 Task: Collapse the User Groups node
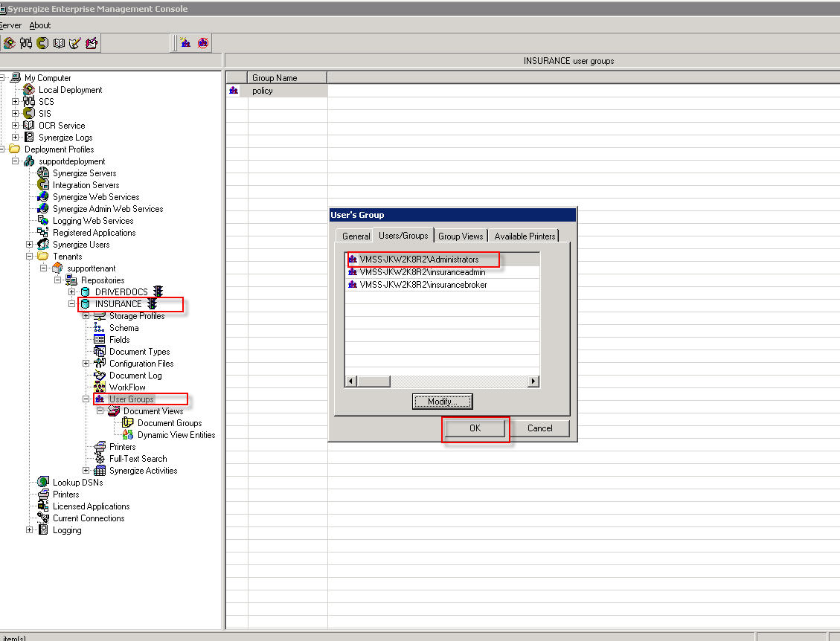tap(86, 399)
